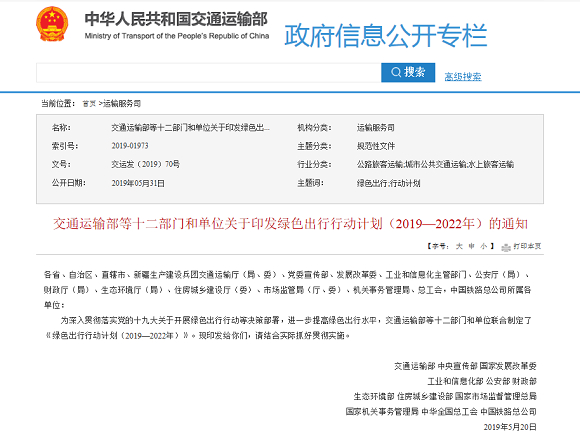Click the index number 2019-01973
This screenshot has height=440, width=580.
point(130,146)
